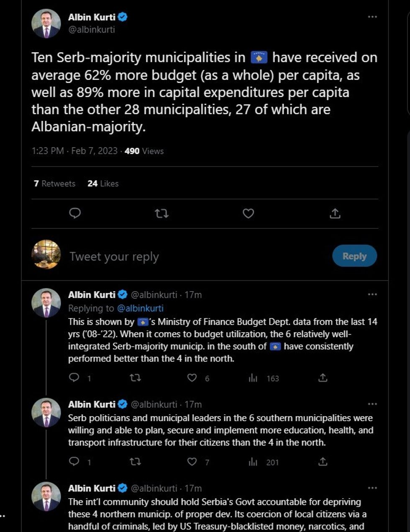Reply to the tweet about Serb politicians
The width and height of the screenshot is (410, 532).
click(x=74, y=462)
